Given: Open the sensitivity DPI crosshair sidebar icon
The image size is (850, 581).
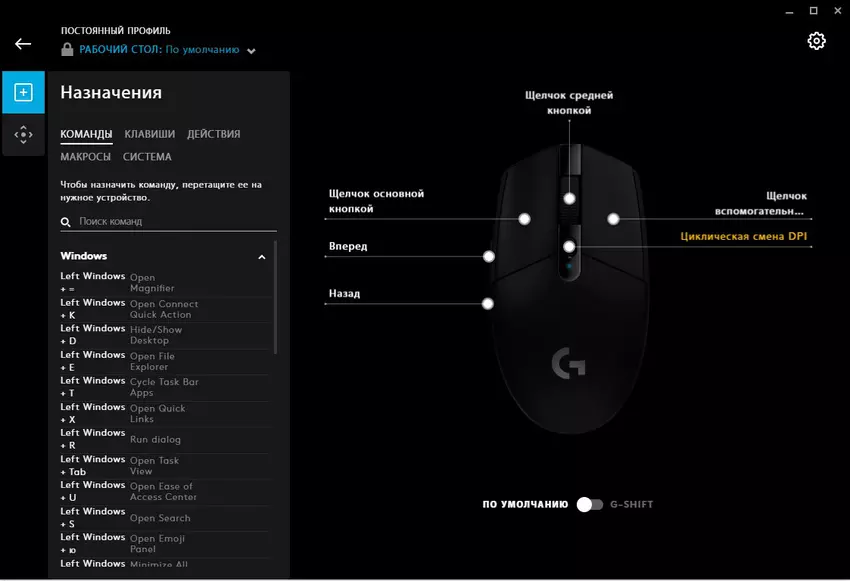Looking at the screenshot, I should 23,135.
